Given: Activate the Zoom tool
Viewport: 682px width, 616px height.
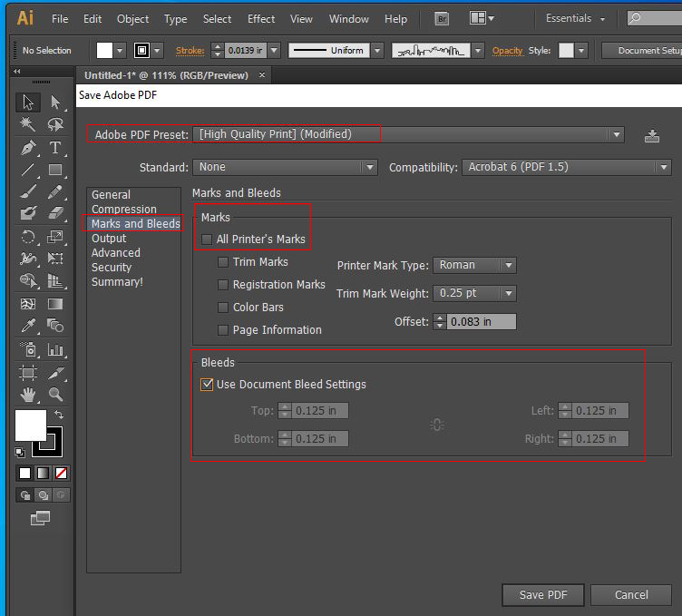Looking at the screenshot, I should tap(55, 395).
